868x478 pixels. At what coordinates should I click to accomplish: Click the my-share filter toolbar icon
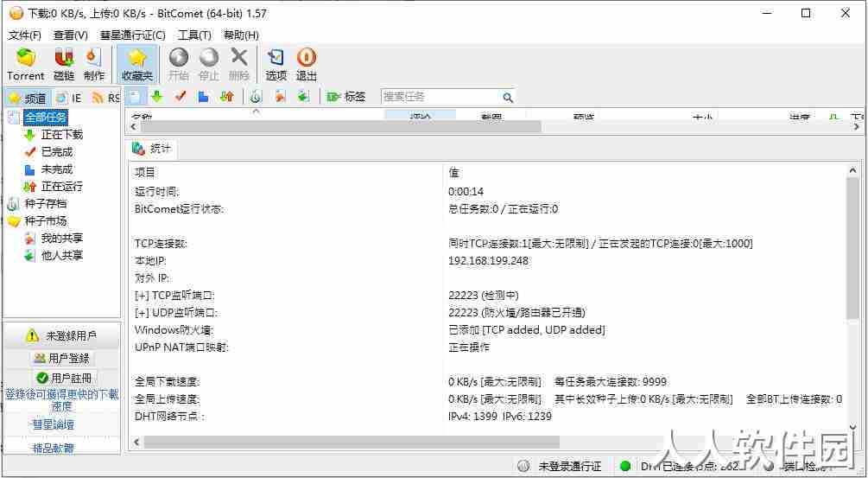click(x=280, y=97)
